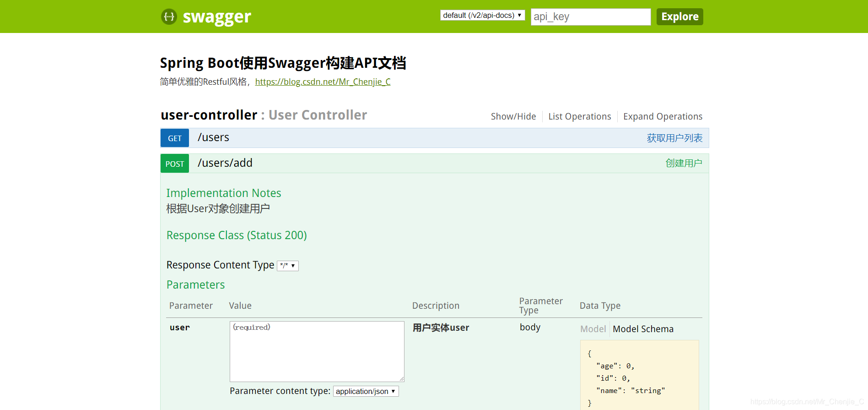This screenshot has width=868, height=410.
Task: Click List Operations link
Action: (579, 116)
